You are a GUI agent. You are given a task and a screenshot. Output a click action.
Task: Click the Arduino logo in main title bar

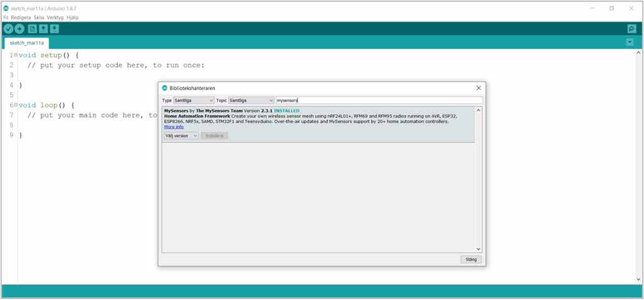[x=6, y=8]
